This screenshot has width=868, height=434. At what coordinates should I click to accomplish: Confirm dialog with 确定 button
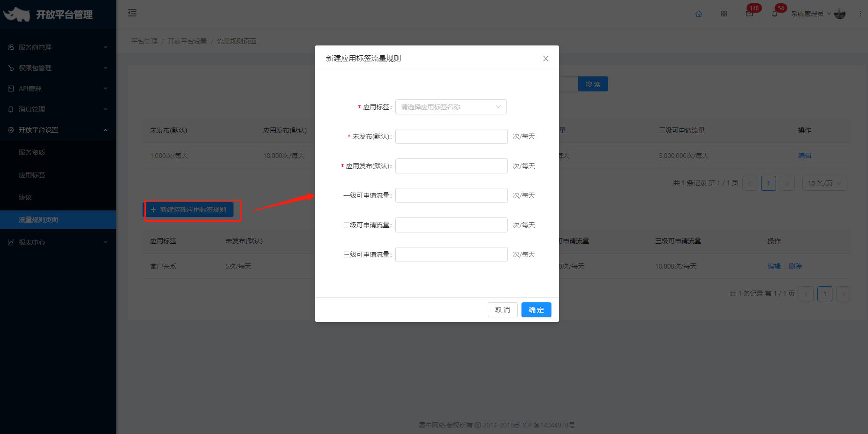(536, 310)
